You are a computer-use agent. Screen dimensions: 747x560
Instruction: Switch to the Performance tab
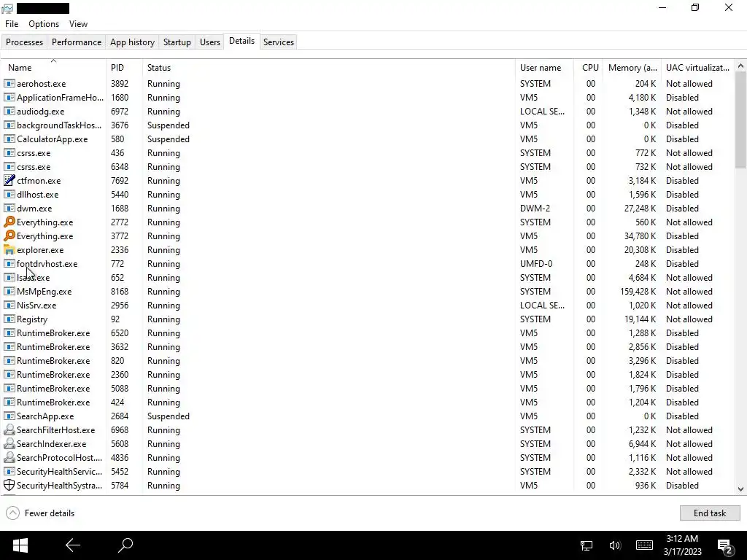point(76,42)
